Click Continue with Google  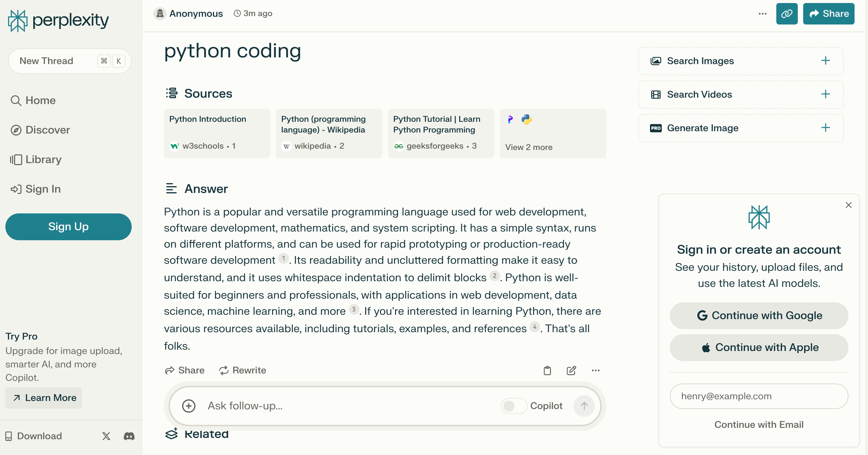point(759,316)
